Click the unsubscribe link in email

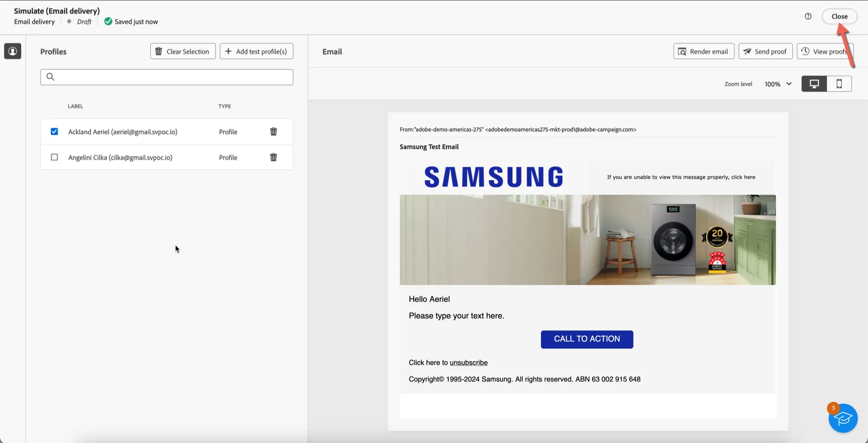click(469, 363)
